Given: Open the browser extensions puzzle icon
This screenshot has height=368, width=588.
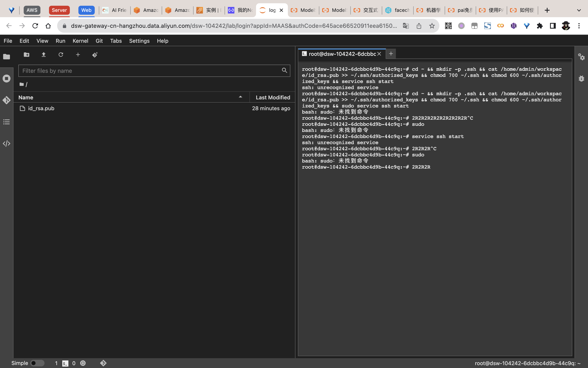Looking at the screenshot, I should pos(540,26).
